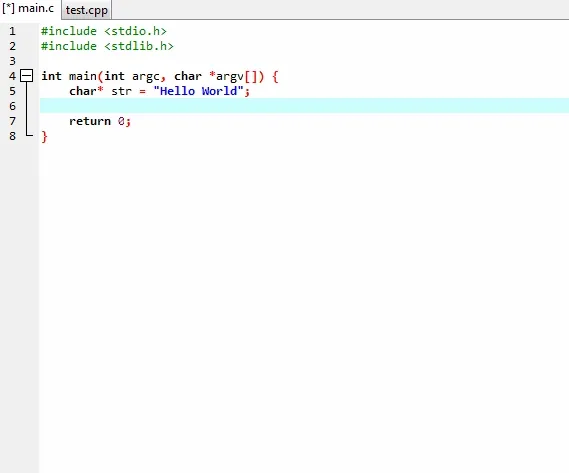Click line number 1 in gutter
569x473 pixels.
[x=12, y=31]
